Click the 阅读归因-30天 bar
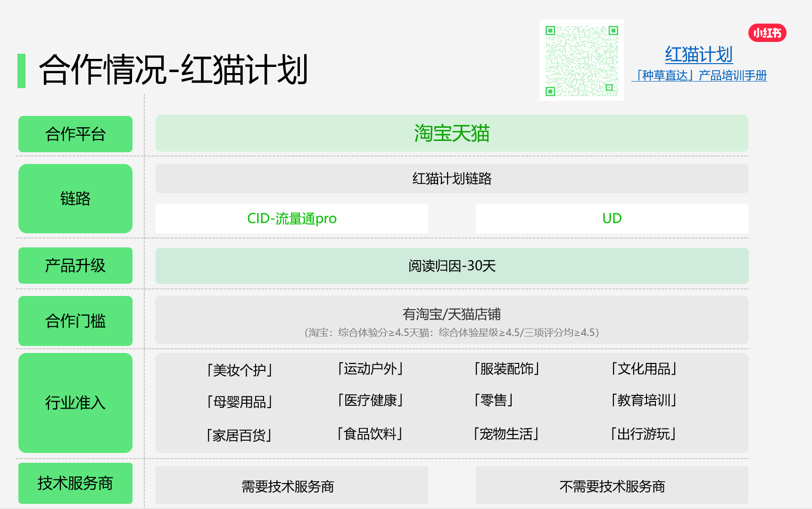This screenshot has height=509, width=812. (452, 266)
